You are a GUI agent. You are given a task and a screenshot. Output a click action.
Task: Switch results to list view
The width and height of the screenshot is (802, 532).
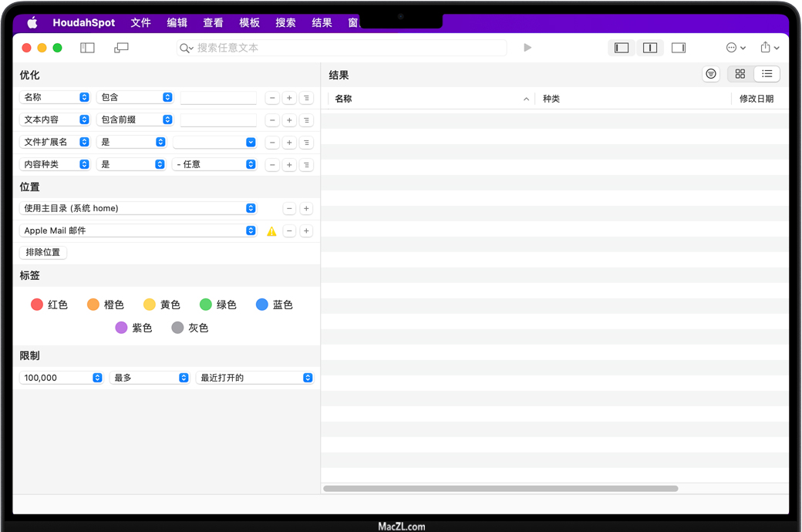tap(767, 74)
